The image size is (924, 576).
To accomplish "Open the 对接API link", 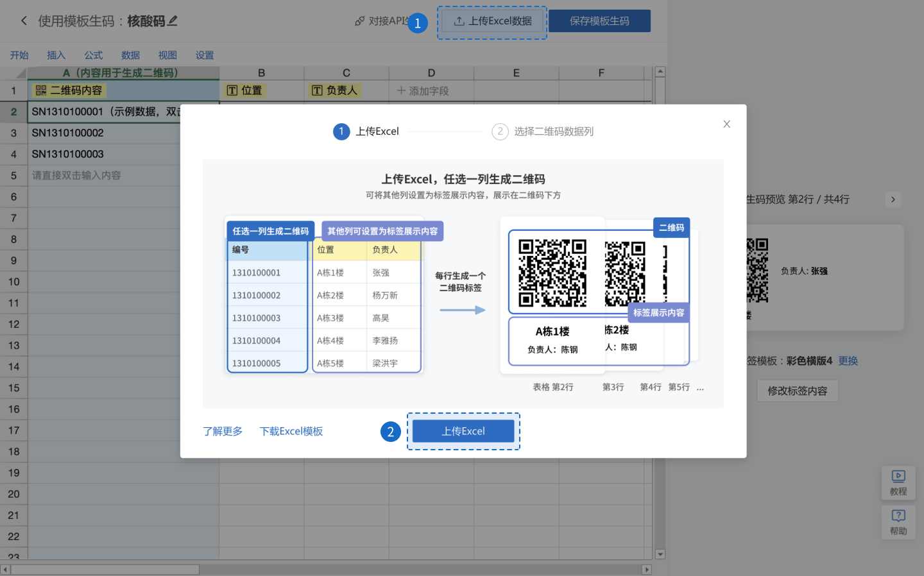I will pos(382,21).
